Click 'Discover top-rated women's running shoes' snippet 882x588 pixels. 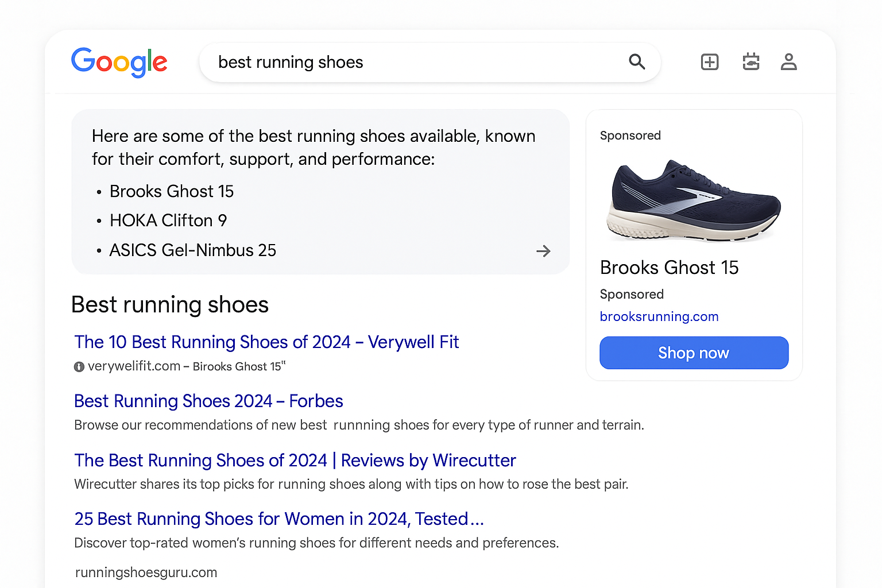316,543
